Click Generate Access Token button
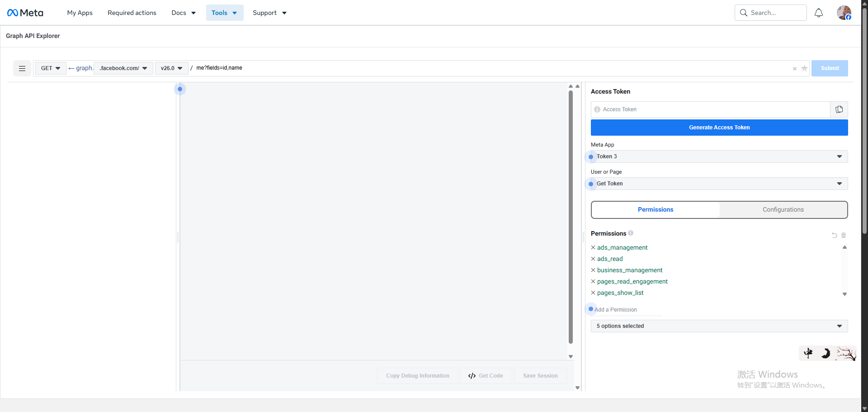The image size is (868, 412). [x=719, y=128]
